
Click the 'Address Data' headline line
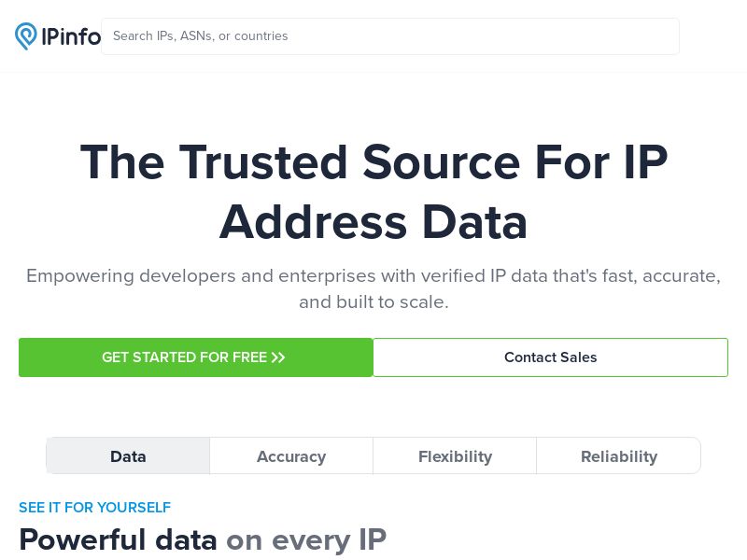[x=373, y=222]
